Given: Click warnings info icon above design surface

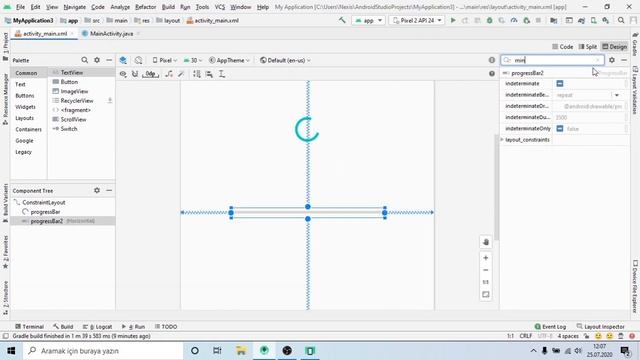Looking at the screenshot, I should [x=492, y=60].
